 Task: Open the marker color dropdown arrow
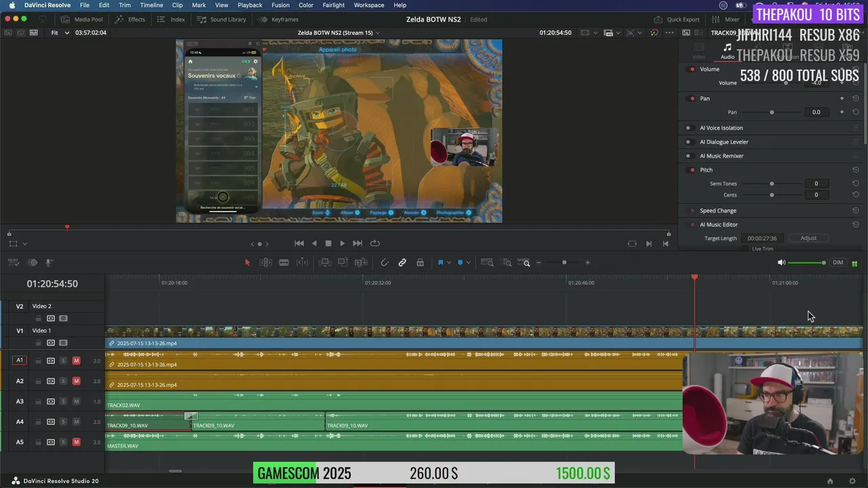point(468,263)
